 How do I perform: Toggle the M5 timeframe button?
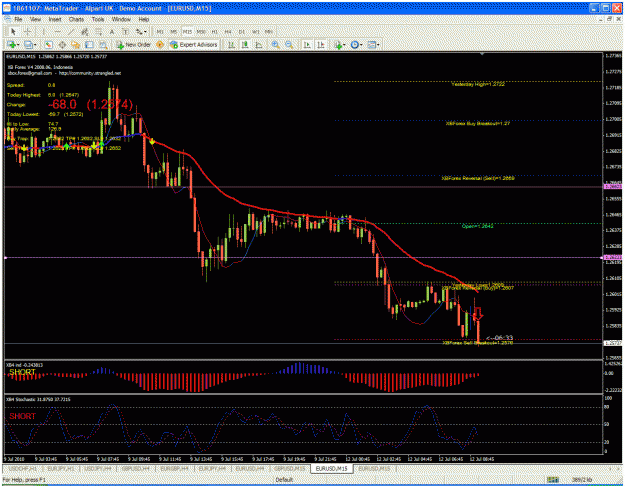pyautogui.click(x=174, y=31)
